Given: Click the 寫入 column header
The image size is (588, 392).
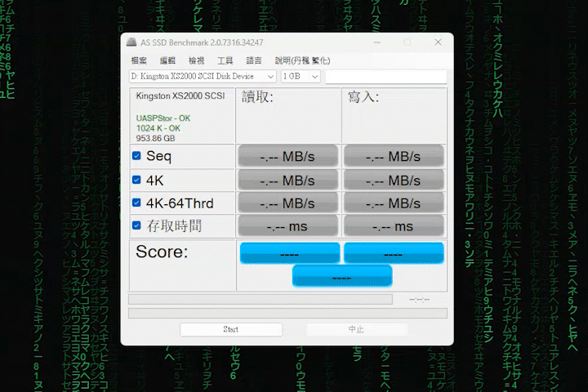Looking at the screenshot, I should (x=363, y=97).
